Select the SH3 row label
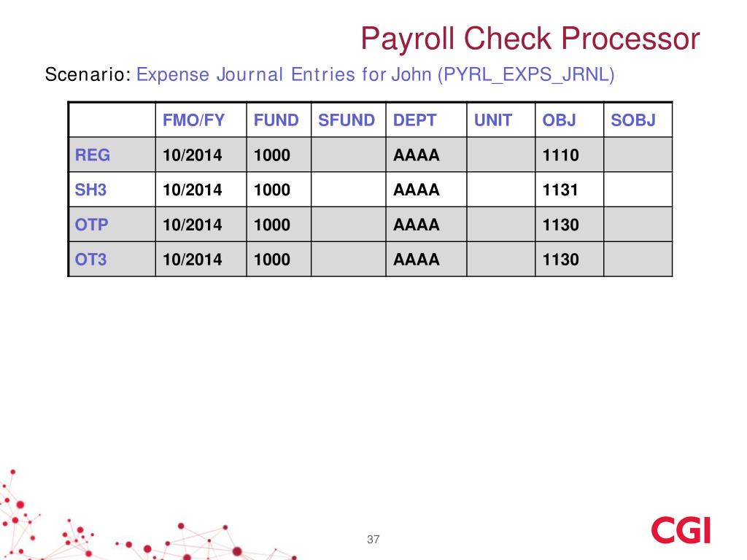 90,190
